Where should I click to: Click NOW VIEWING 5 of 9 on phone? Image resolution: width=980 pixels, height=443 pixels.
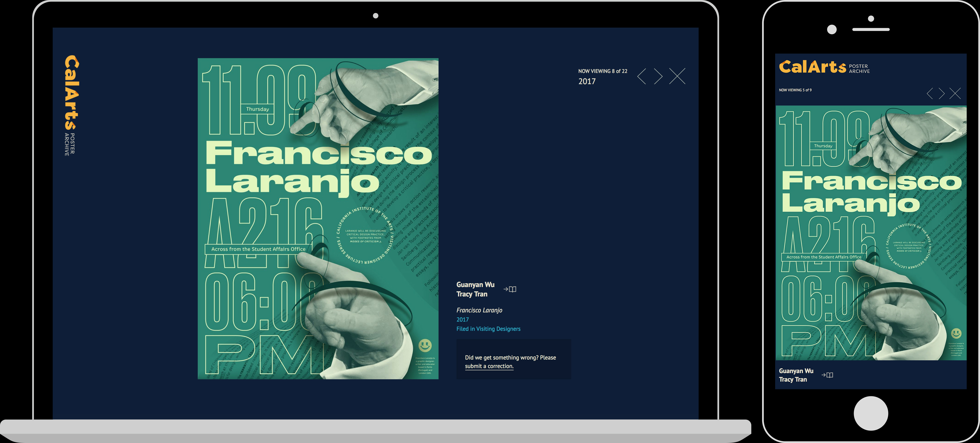pyautogui.click(x=795, y=90)
